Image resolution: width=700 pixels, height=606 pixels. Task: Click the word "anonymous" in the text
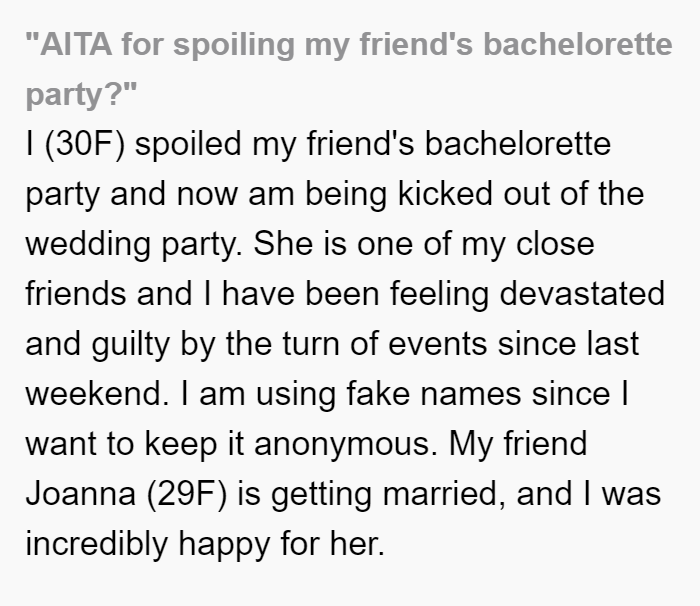tap(346, 445)
